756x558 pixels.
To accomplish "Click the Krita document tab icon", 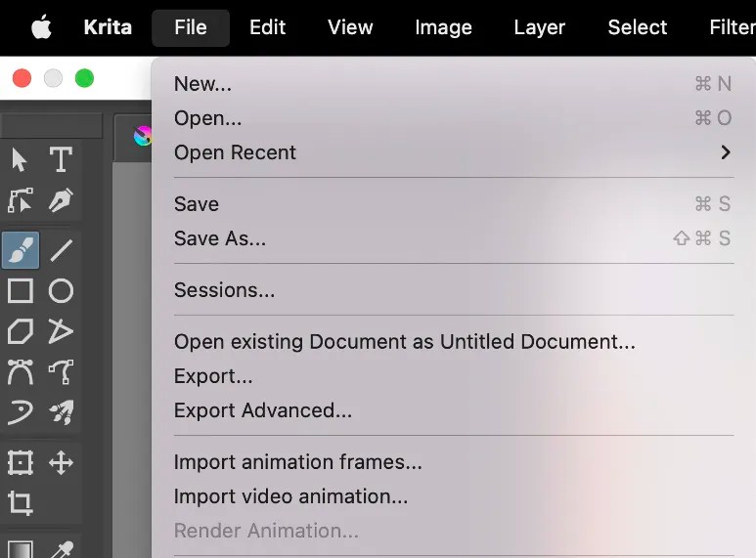I will click(x=143, y=136).
